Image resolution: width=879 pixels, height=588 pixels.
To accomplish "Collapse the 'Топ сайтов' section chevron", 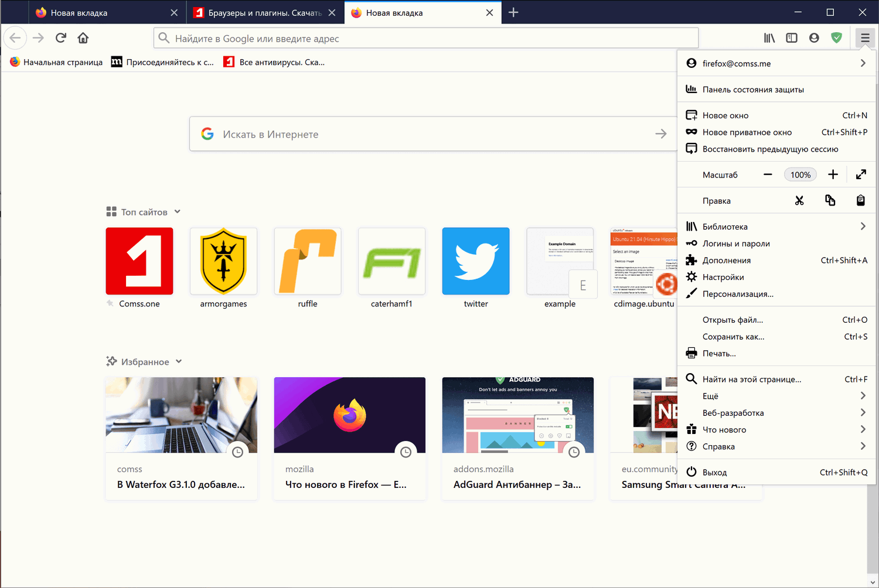I will [178, 212].
